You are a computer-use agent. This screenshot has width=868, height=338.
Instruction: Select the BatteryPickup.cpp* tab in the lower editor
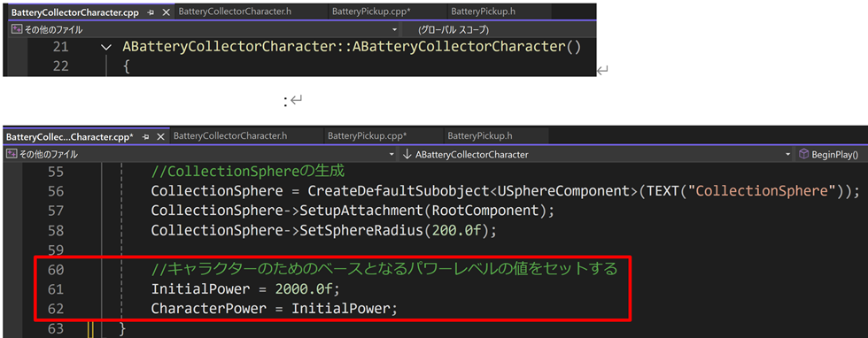pos(367,135)
